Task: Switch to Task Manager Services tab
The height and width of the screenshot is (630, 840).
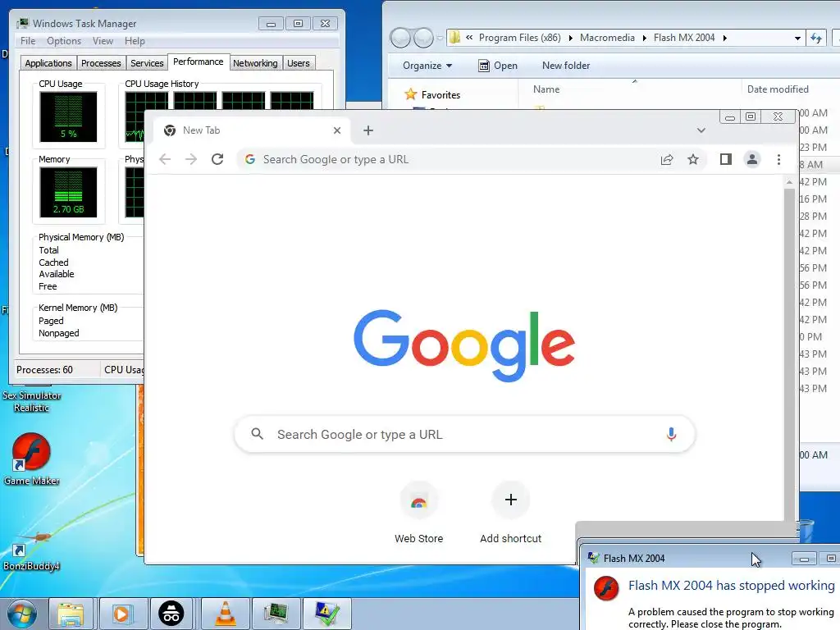Action: (x=147, y=63)
